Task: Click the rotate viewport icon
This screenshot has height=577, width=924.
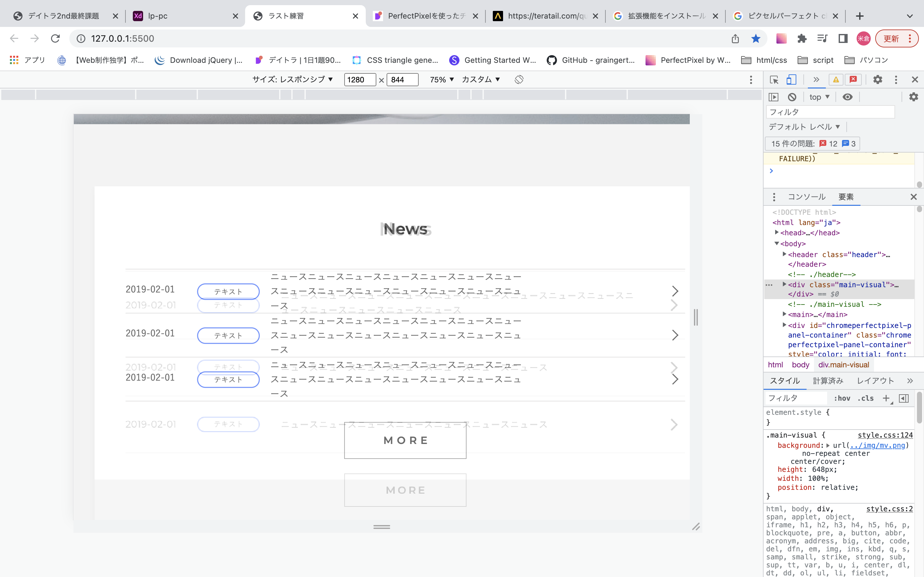Action: (x=518, y=79)
